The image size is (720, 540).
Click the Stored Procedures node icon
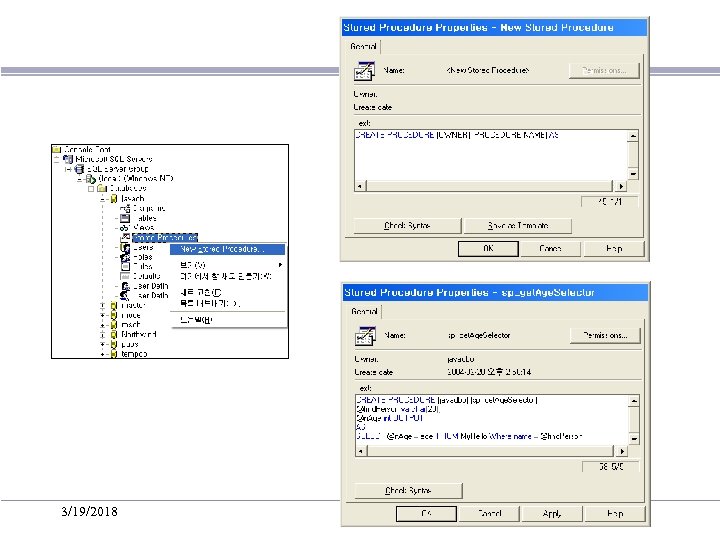click(x=125, y=237)
